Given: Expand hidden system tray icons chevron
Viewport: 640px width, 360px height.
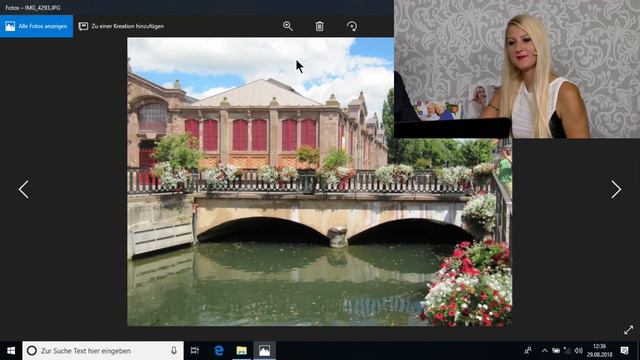Looking at the screenshot, I should [x=544, y=351].
